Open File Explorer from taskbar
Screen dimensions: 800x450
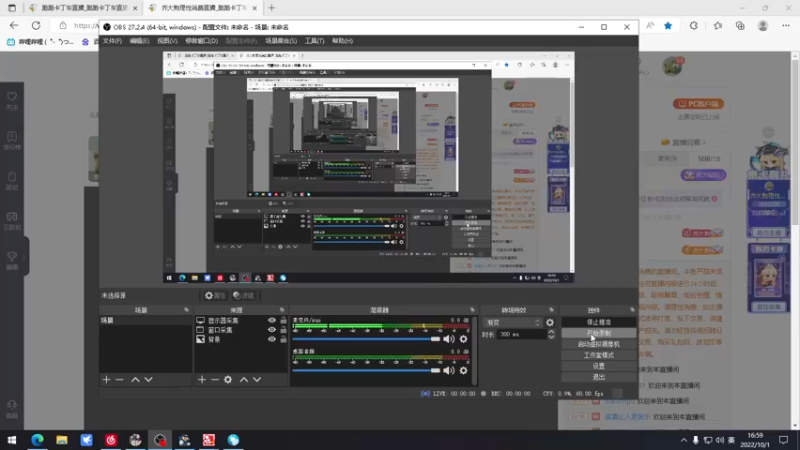62,440
